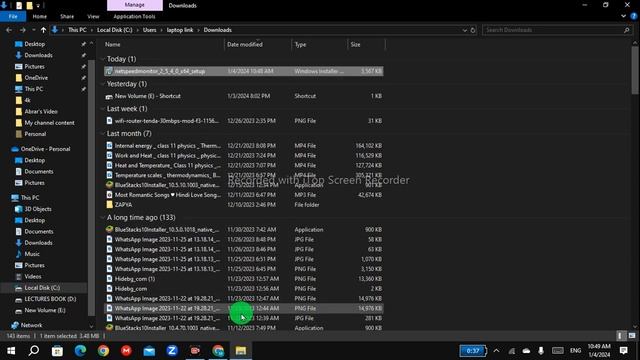Select 'Most Romantic Songs' MP3 file
Screen dimensions: 640x360
coord(244,195)
